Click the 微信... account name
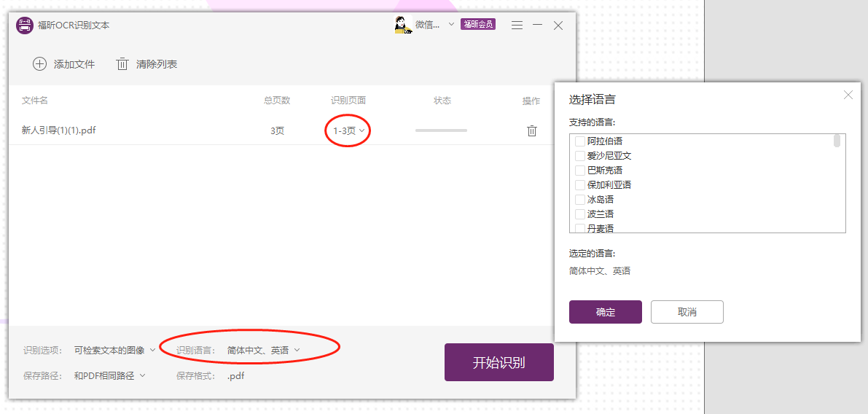Screen dimensions: 868x414 click(428, 24)
